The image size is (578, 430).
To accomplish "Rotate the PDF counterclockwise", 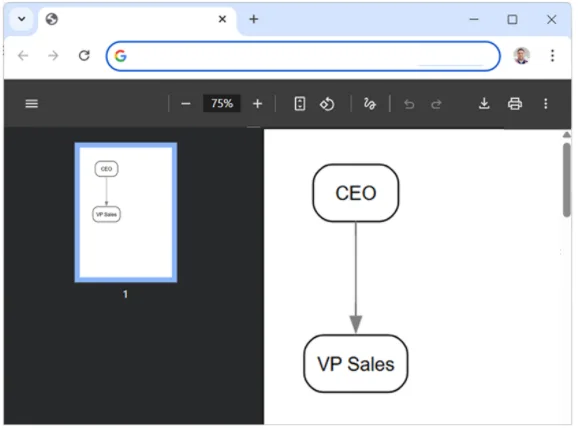I will point(327,104).
